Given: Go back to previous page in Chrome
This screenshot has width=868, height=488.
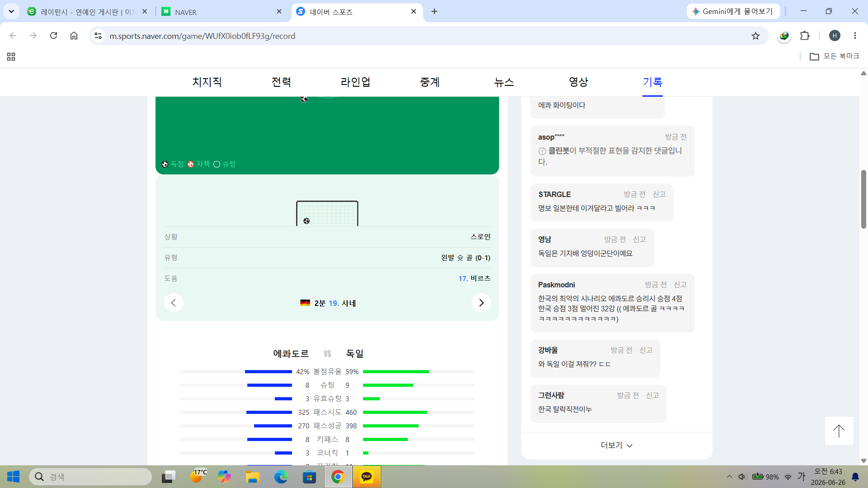Looking at the screenshot, I should tap(13, 36).
